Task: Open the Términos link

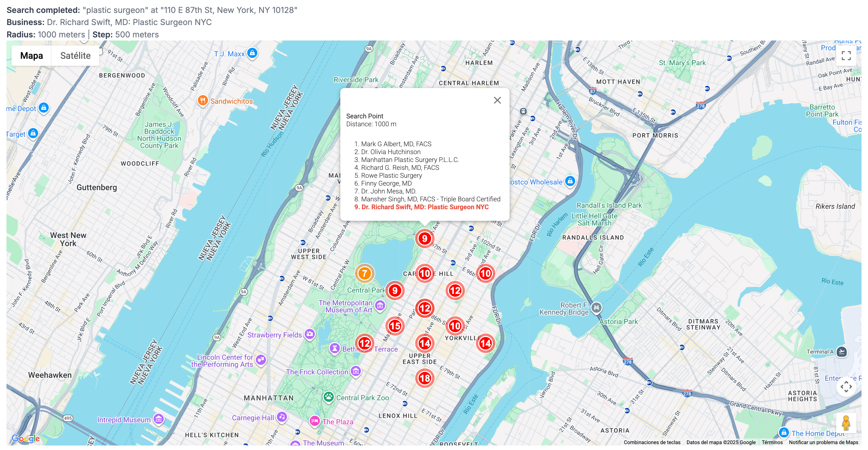Action: 772,442
